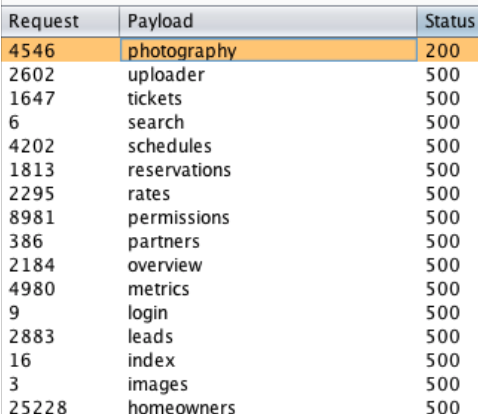The image size is (478, 414).
Task: Select the 'schedules' payload row
Action: (240, 146)
